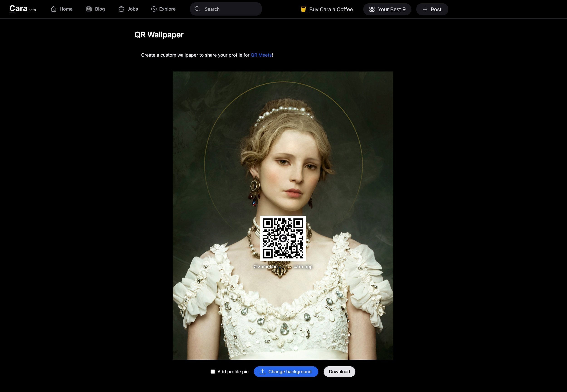Click the Post button
The image size is (567, 392).
(x=432, y=9)
